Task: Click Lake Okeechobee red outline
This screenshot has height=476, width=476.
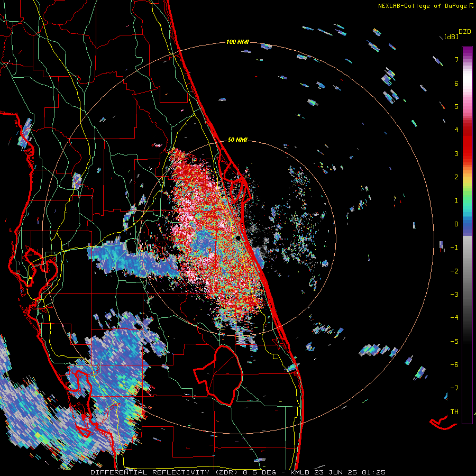Action: click(x=218, y=375)
